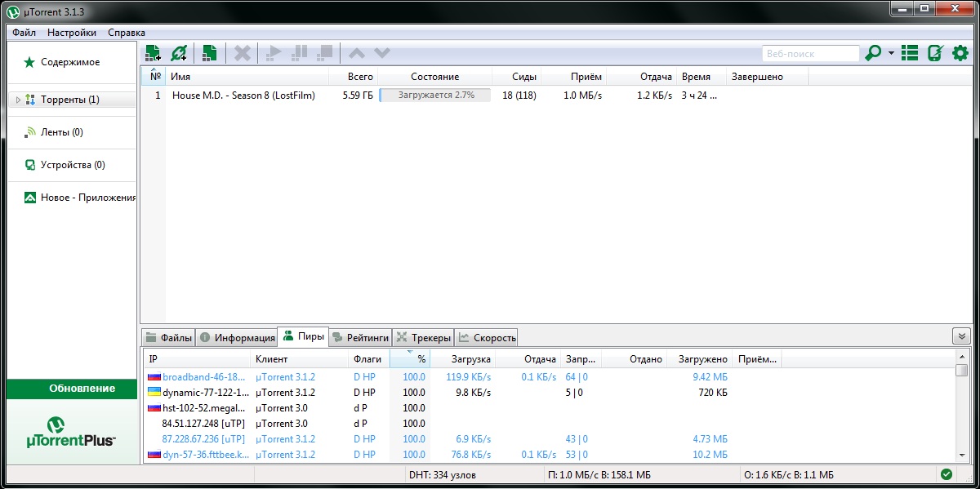Open the Настройки menu
This screenshot has width=980, height=489.
pos(72,33)
